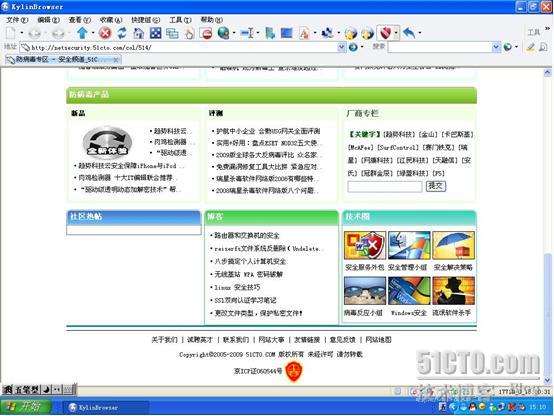Click the QQ penguin system tray icon

point(472,407)
